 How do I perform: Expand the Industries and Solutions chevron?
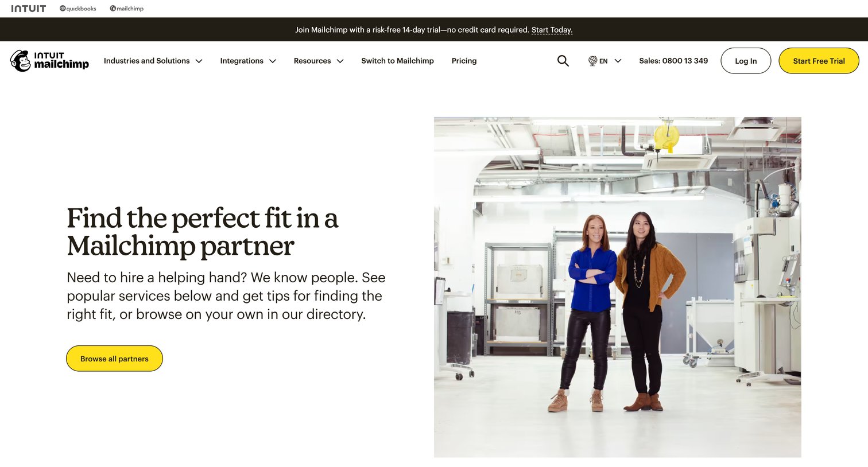pyautogui.click(x=199, y=61)
